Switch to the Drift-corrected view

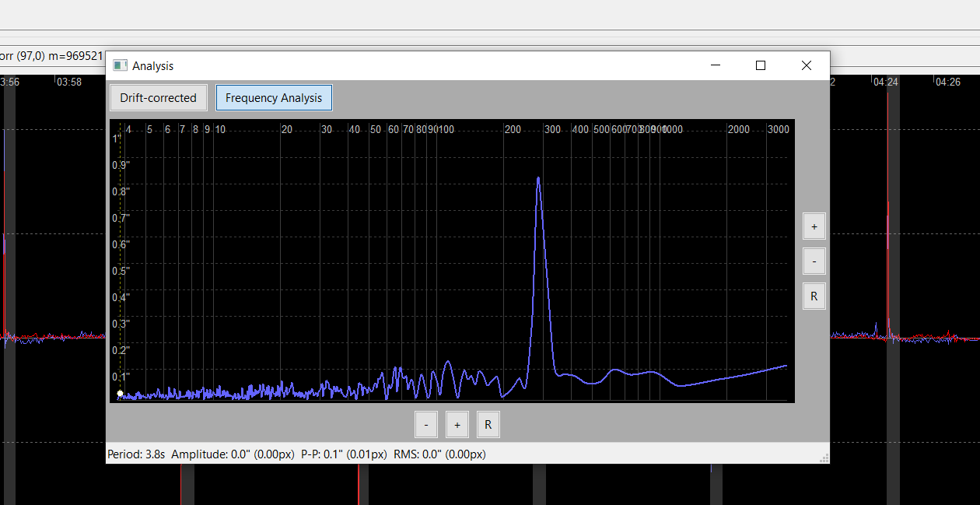coord(159,98)
